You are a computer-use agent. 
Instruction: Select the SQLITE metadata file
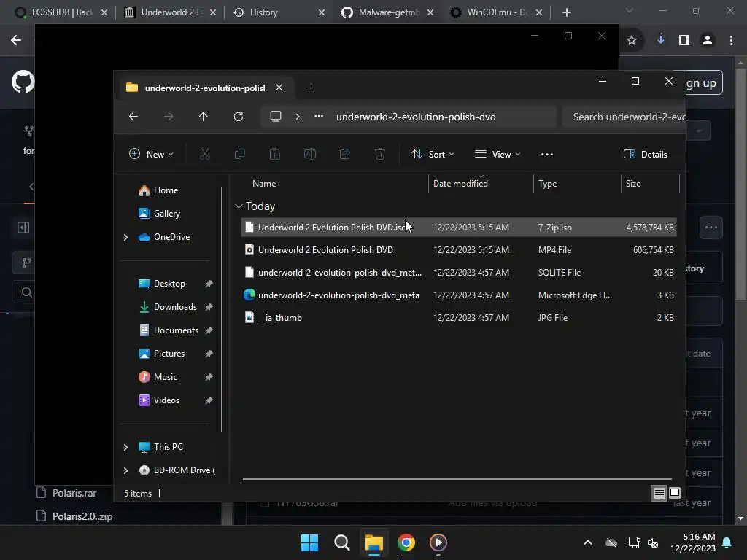point(459,273)
